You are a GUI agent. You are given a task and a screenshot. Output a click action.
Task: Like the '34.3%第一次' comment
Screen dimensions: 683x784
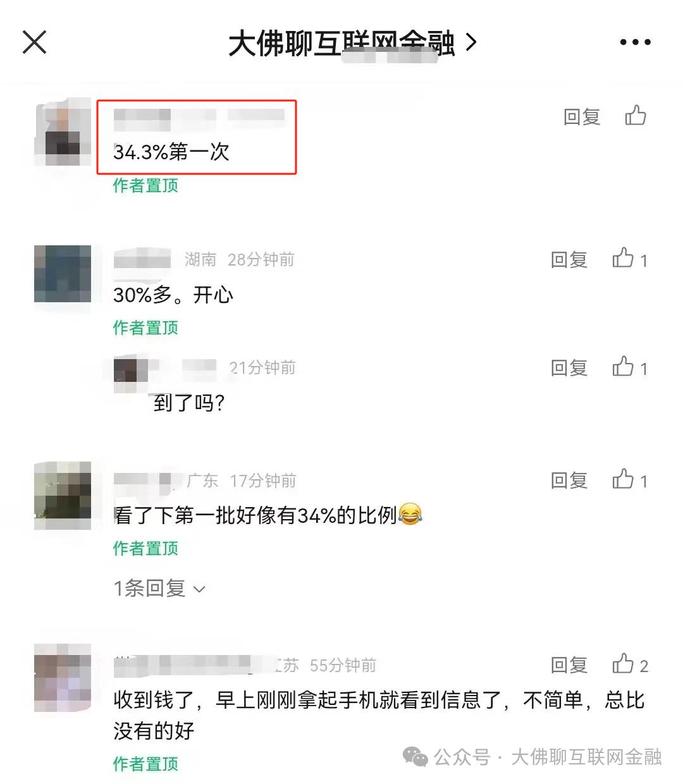[636, 116]
